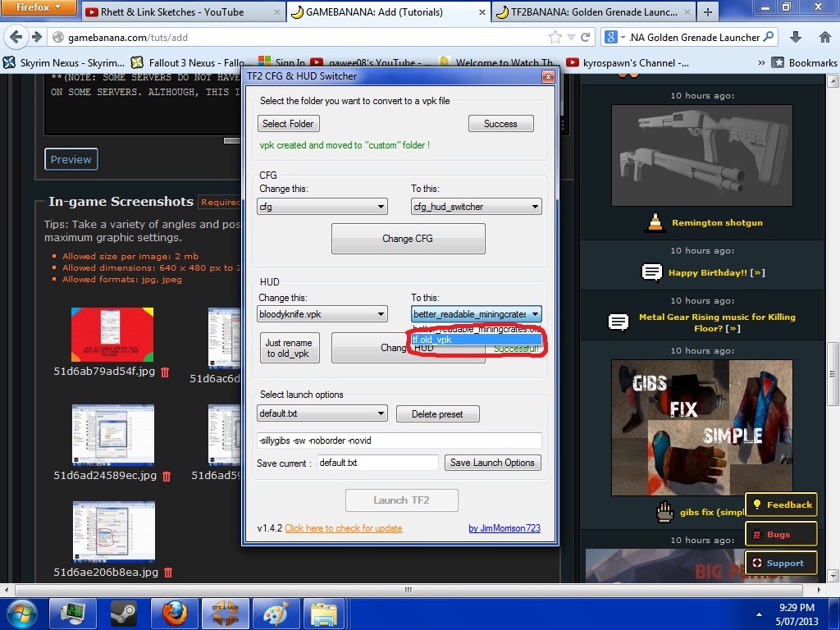Click the vertical page scrollbar thumb
Screen dimensions: 840x630
point(833,374)
